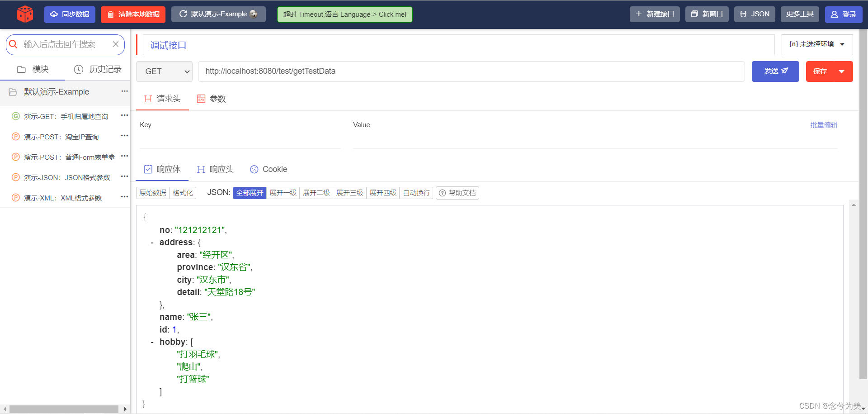Image resolution: width=868 pixels, height=414 pixels.
Task: Click the search magnifier icon
Action: coord(14,44)
